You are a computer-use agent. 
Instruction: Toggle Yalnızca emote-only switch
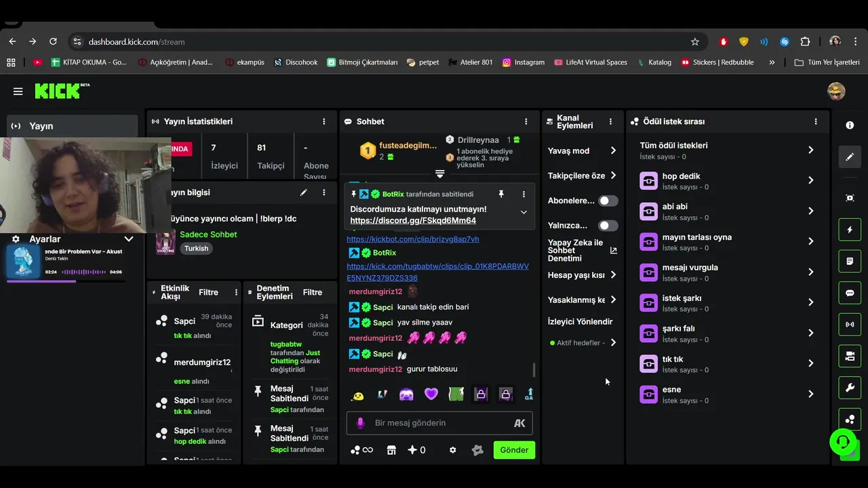(608, 225)
